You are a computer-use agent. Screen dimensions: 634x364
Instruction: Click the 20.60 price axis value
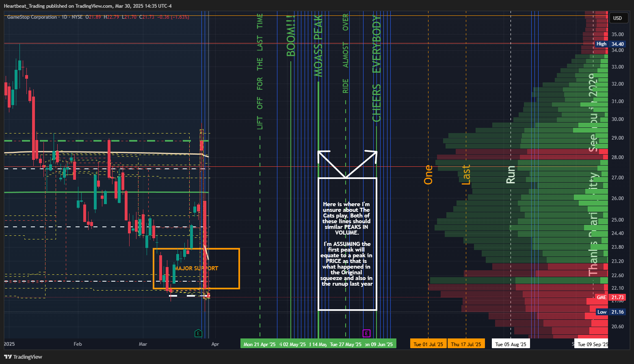[618, 327]
